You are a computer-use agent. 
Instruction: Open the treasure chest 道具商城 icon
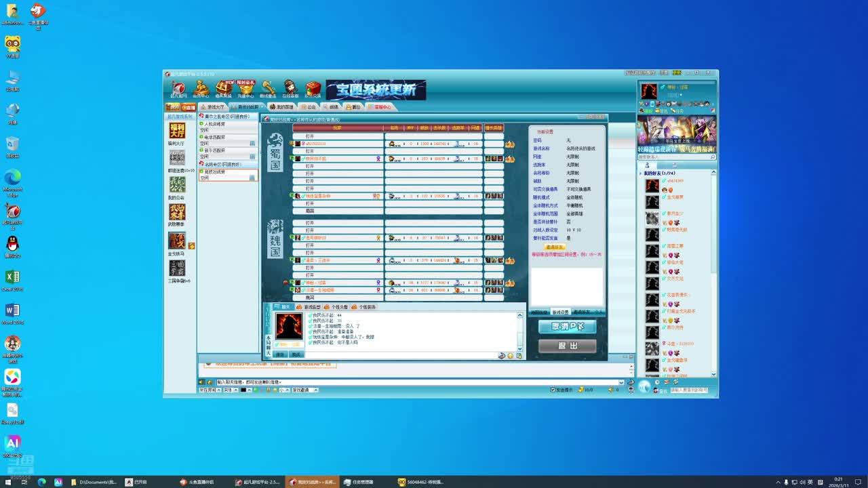[223, 88]
